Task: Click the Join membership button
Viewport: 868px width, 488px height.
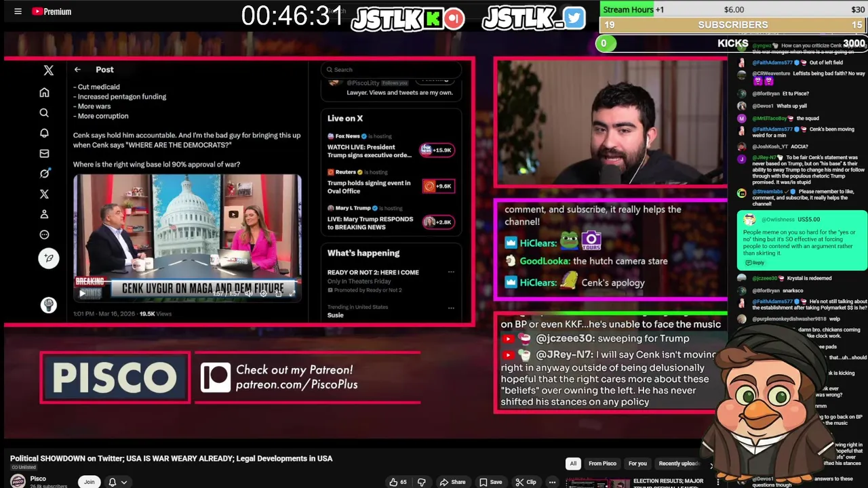Action: 89,482
